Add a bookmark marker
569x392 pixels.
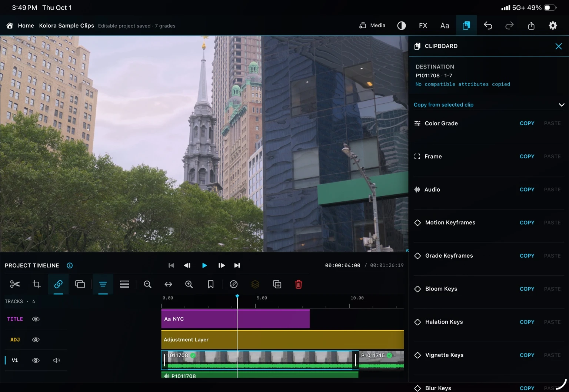210,284
